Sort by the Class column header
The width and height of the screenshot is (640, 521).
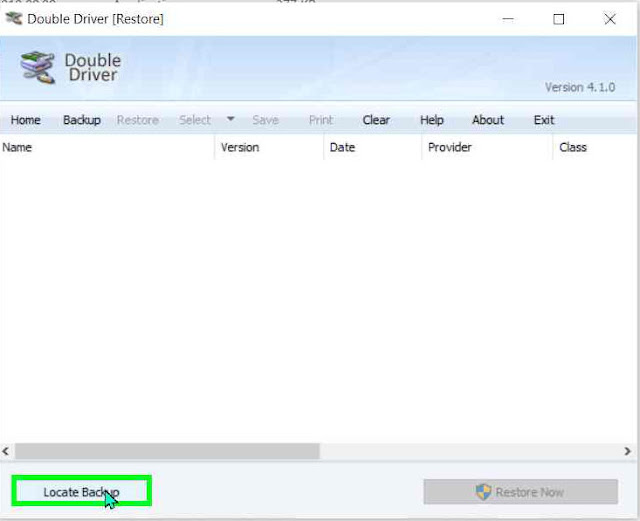point(596,147)
